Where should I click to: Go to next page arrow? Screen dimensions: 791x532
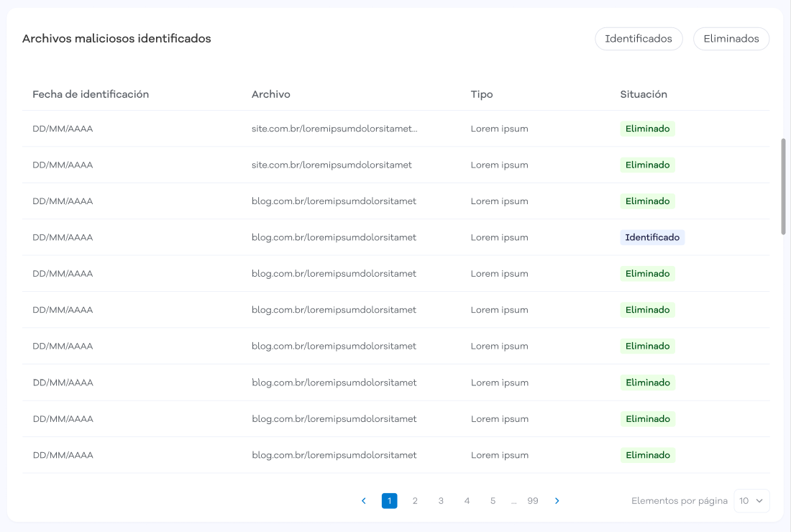point(557,501)
